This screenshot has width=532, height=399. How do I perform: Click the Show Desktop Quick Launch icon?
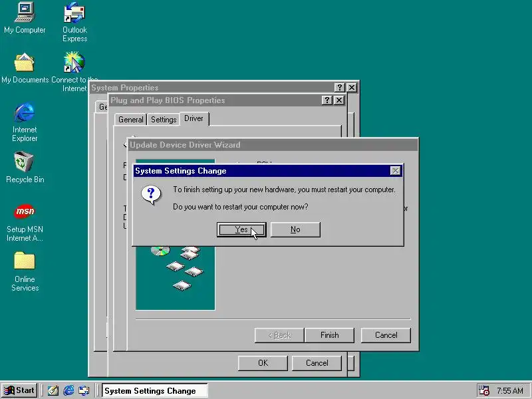point(53,390)
